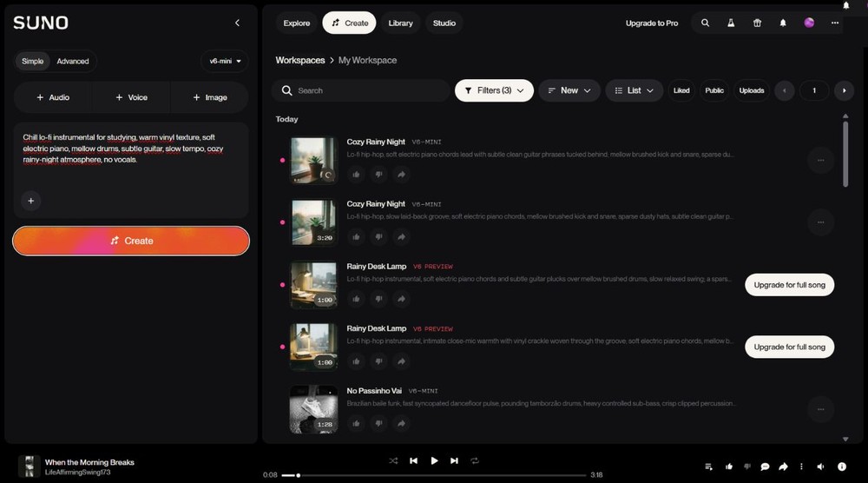The width and height of the screenshot is (868, 483).
Task: Switch to the Advanced tab
Action: 73,61
